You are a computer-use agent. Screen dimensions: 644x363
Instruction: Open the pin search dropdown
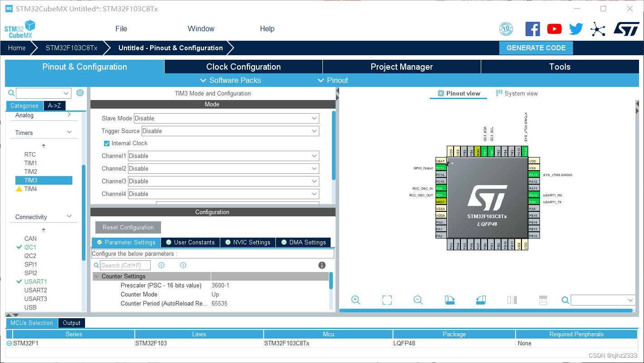[630, 300]
